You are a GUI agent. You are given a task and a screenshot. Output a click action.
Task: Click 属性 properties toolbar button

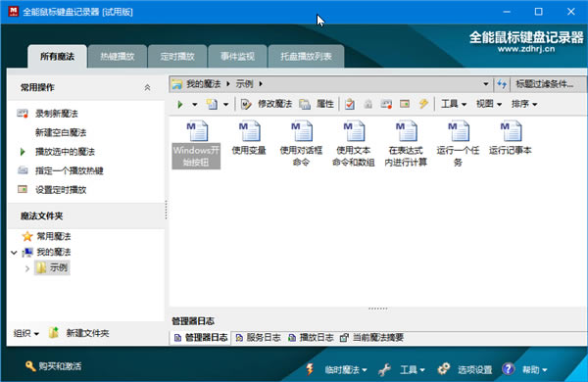(317, 104)
